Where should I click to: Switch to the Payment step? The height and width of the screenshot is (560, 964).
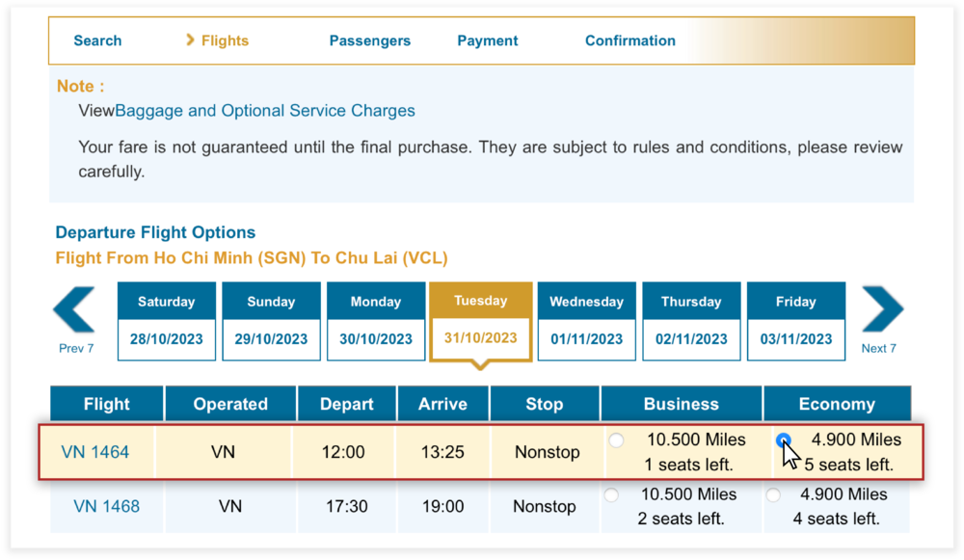click(x=488, y=40)
